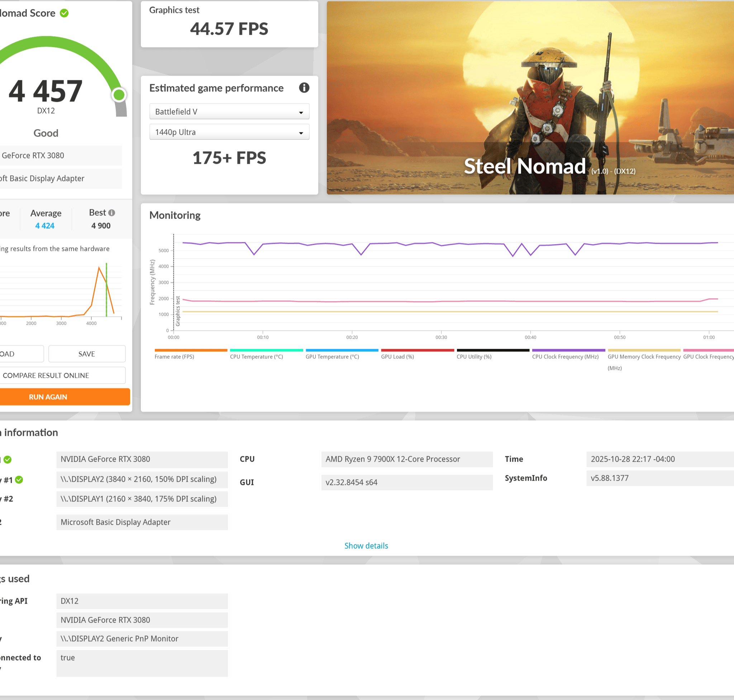Click the green verified checkmark beside Nomad Score
Screen dimensions: 734x700
[64, 13]
